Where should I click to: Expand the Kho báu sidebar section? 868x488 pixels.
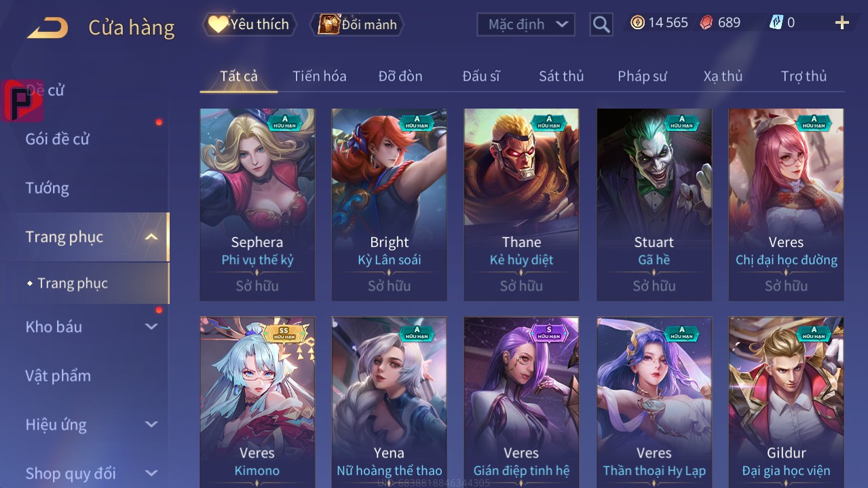(x=151, y=326)
